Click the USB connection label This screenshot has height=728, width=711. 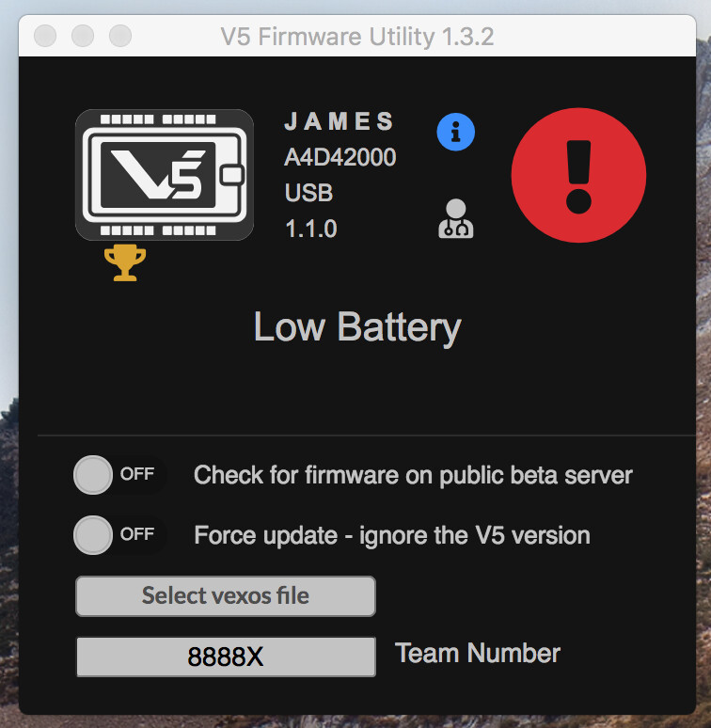coord(308,194)
